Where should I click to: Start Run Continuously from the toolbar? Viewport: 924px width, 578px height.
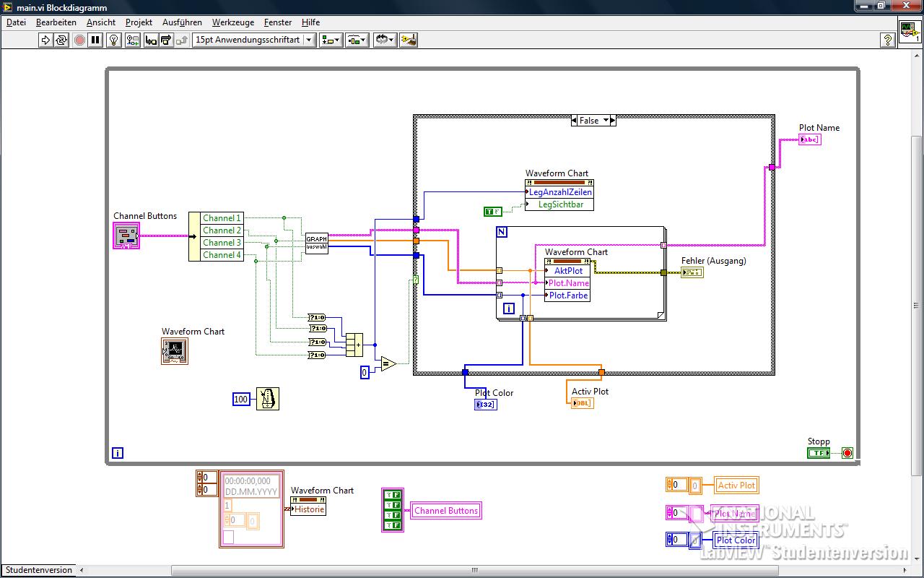[62, 40]
